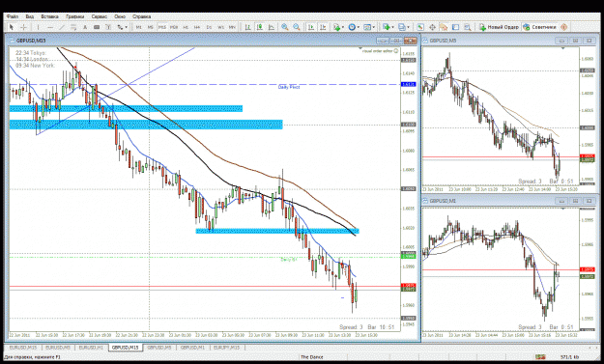This screenshot has width=604, height=364.
Task: Open the Вид menu
Action: (30, 16)
